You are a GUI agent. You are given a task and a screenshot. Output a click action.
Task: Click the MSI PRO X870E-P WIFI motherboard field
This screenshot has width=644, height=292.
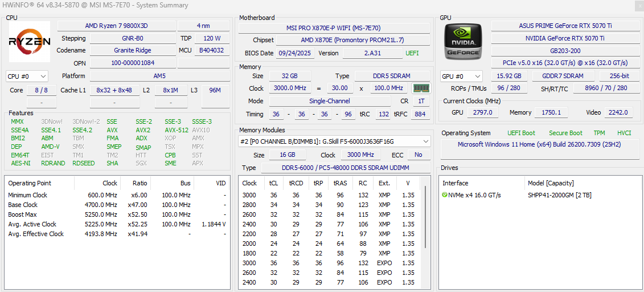click(x=334, y=28)
